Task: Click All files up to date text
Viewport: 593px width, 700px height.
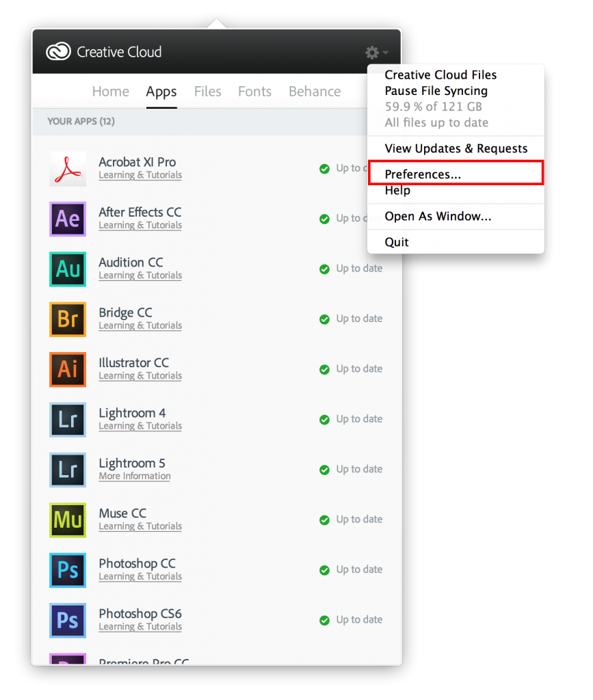Action: [x=436, y=123]
